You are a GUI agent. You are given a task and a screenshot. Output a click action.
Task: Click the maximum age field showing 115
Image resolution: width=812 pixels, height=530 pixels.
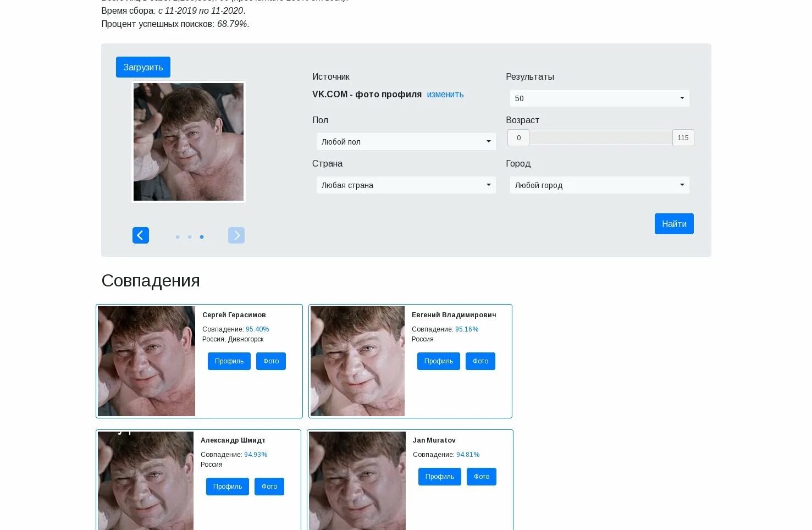(683, 137)
